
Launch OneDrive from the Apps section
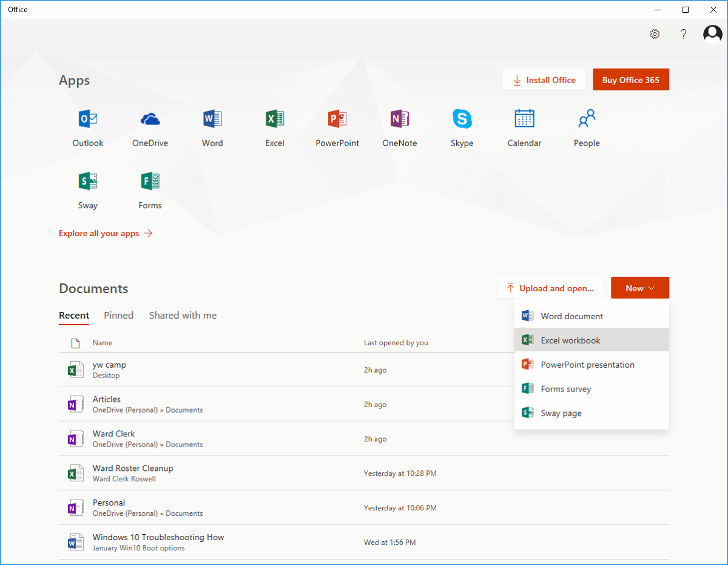tap(150, 126)
